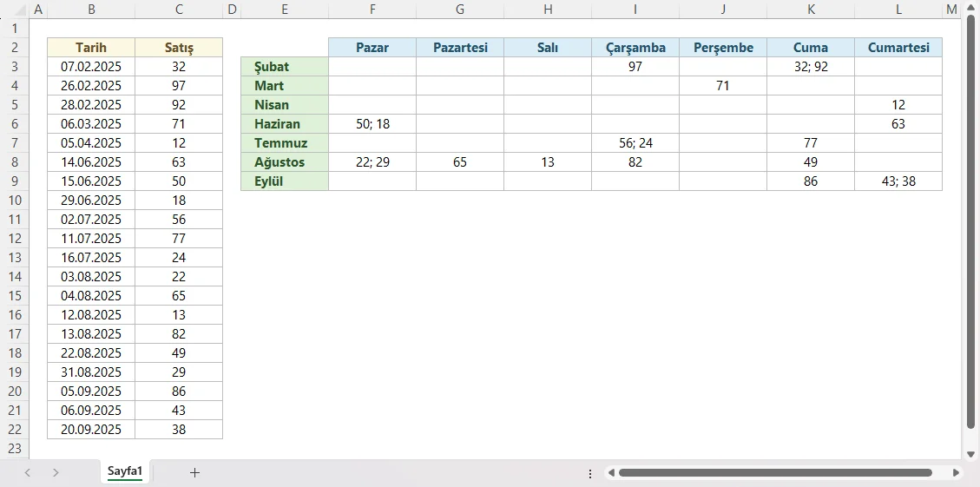The image size is (980, 487).
Task: Select the cell containing 50; 18
Action: (372, 124)
